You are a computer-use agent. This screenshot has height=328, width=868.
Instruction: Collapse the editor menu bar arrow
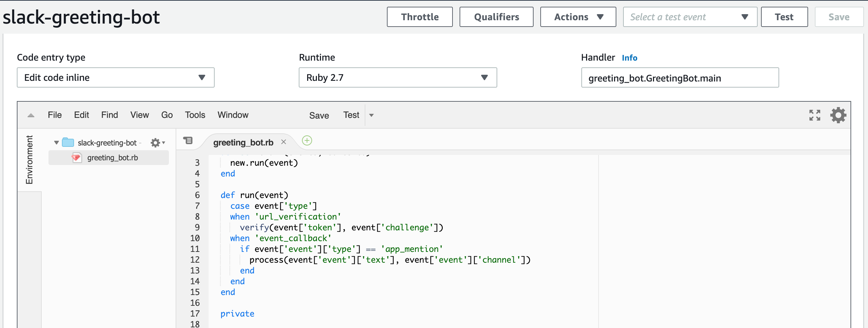(31, 116)
